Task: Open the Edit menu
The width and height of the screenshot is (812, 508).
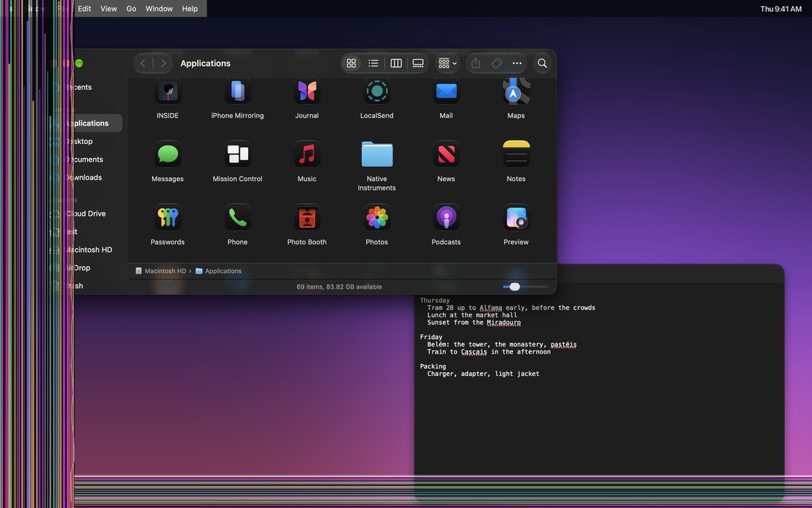Action: click(x=84, y=8)
